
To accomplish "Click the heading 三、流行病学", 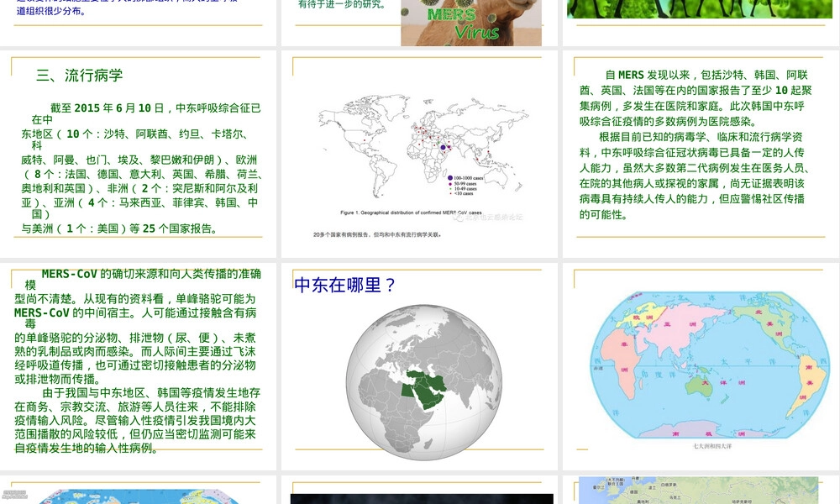I will pos(79,75).
